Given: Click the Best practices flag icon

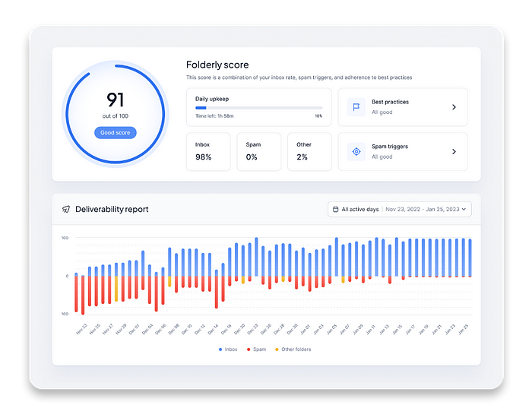Looking at the screenshot, I should tap(356, 107).
